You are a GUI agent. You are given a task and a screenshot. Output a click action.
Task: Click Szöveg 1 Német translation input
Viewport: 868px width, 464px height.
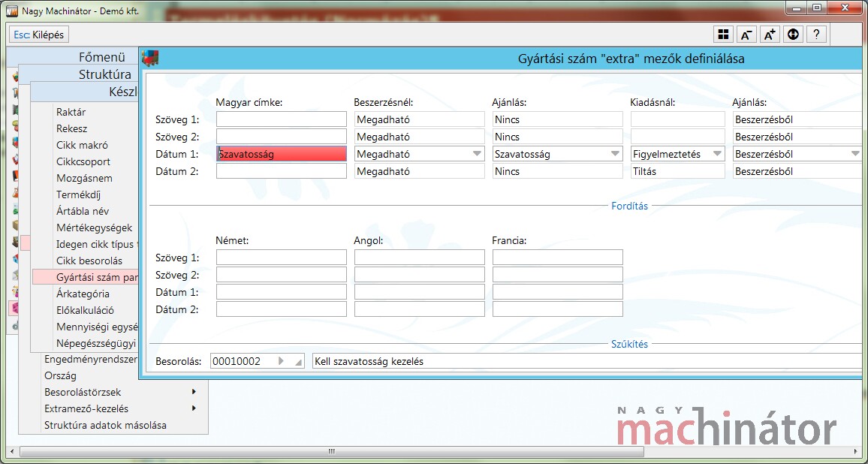282,257
